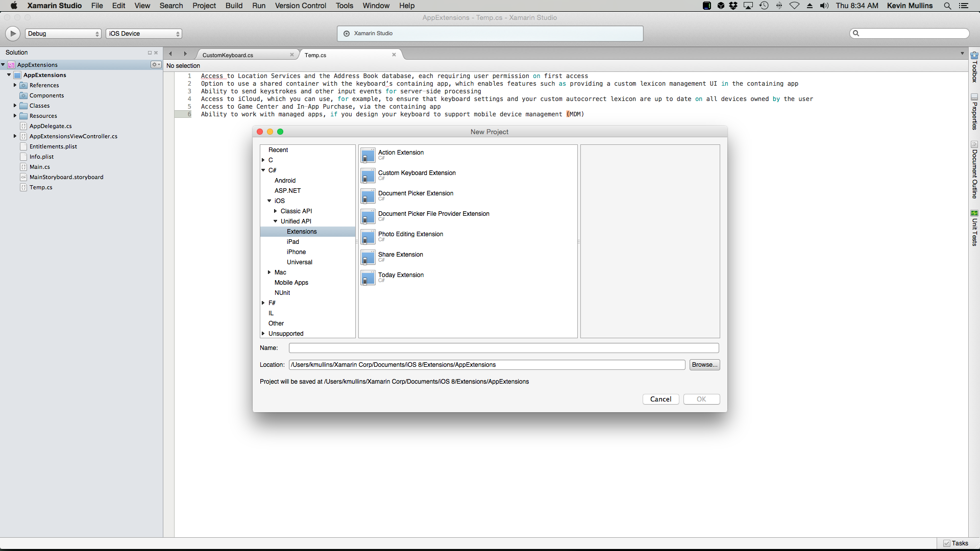The image size is (980, 551).
Task: Click the Run menu item
Action: [258, 6]
